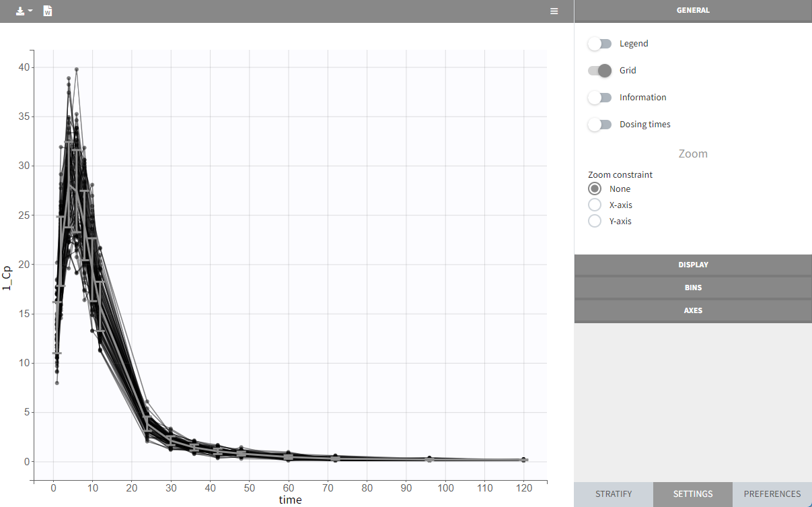Click the 1_Cp y-axis label
The image size is (812, 507).
point(7,278)
